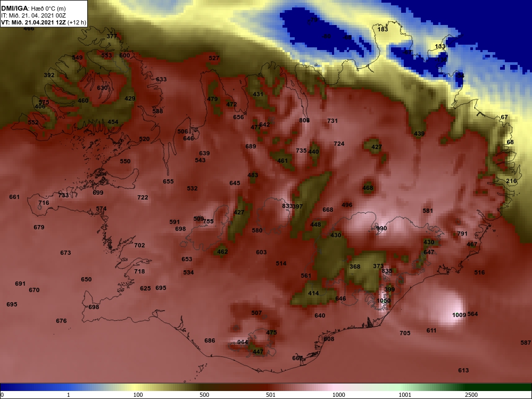Click the map value '661'
The height and width of the screenshot is (399, 532).
click(14, 197)
